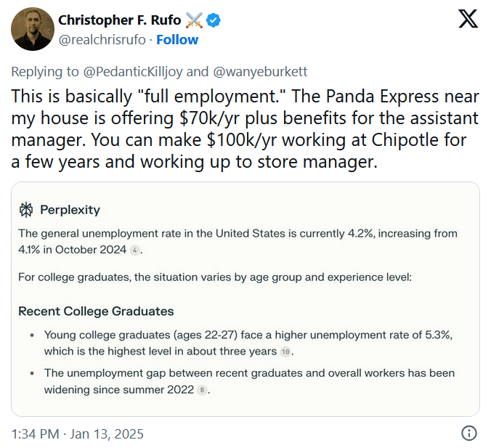Open citation marker 4 after October 2024
The width and height of the screenshot is (491, 448).
click(x=134, y=251)
